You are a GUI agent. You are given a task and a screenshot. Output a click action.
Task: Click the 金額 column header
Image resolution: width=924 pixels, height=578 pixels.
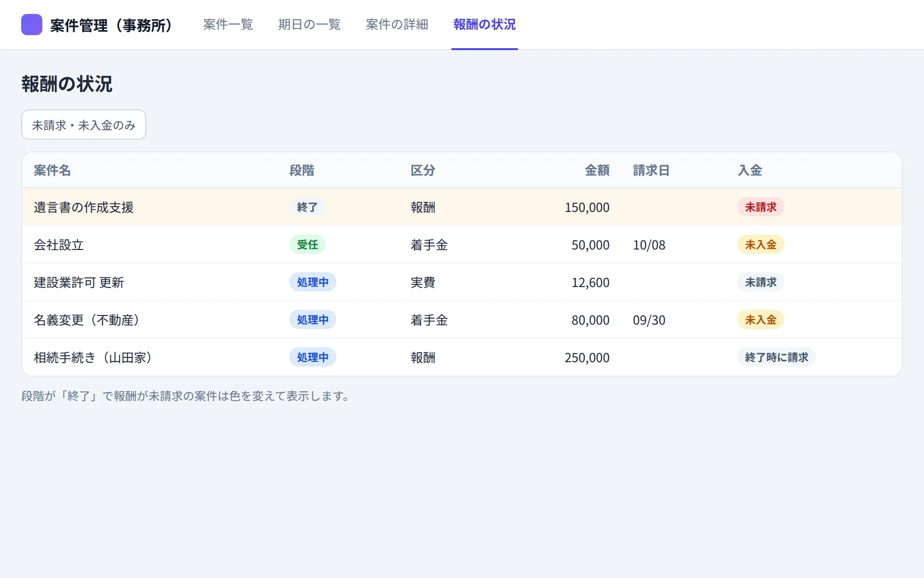tap(597, 170)
